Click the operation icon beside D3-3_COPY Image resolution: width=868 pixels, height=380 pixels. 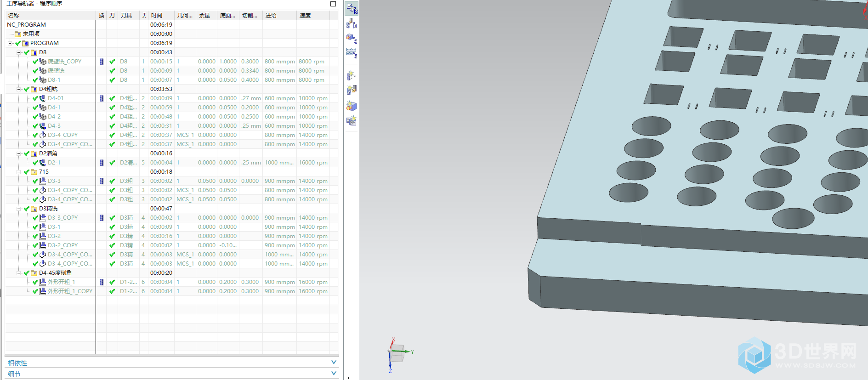pyautogui.click(x=43, y=217)
